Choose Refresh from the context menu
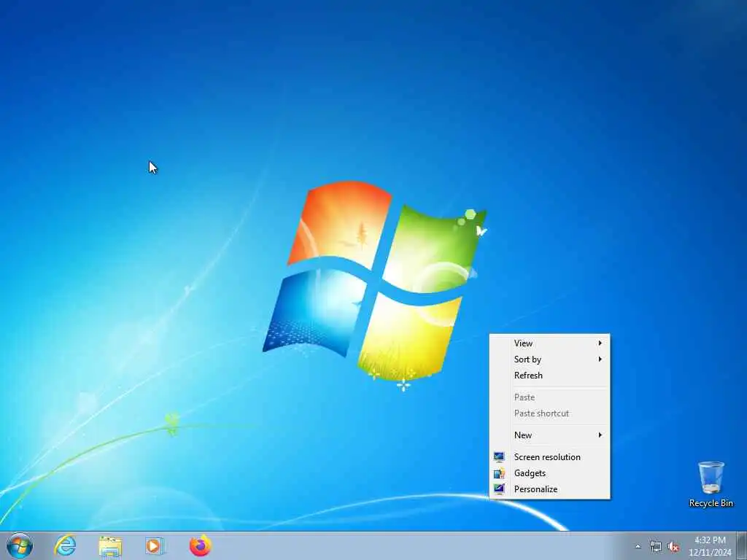Viewport: 747px width, 560px height. (550, 376)
